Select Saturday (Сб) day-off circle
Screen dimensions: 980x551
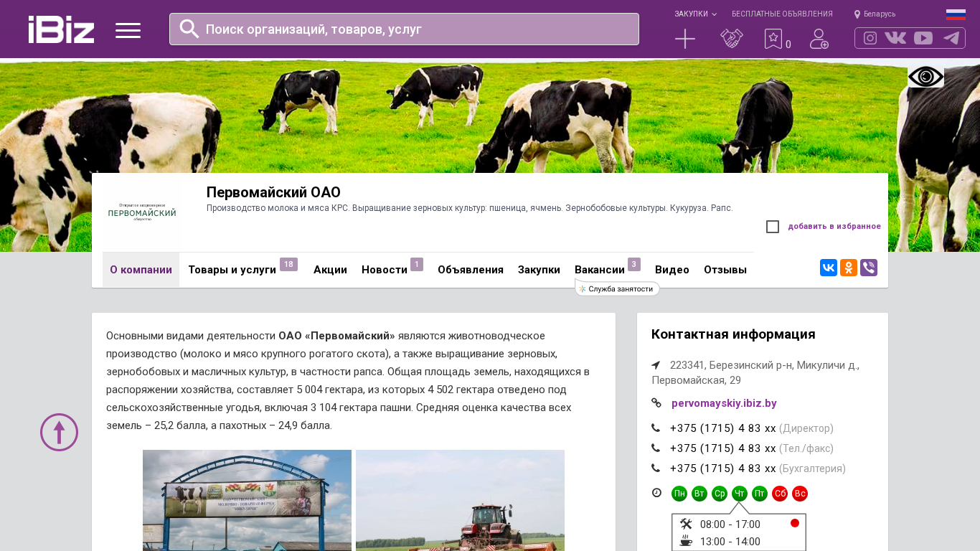coord(780,494)
